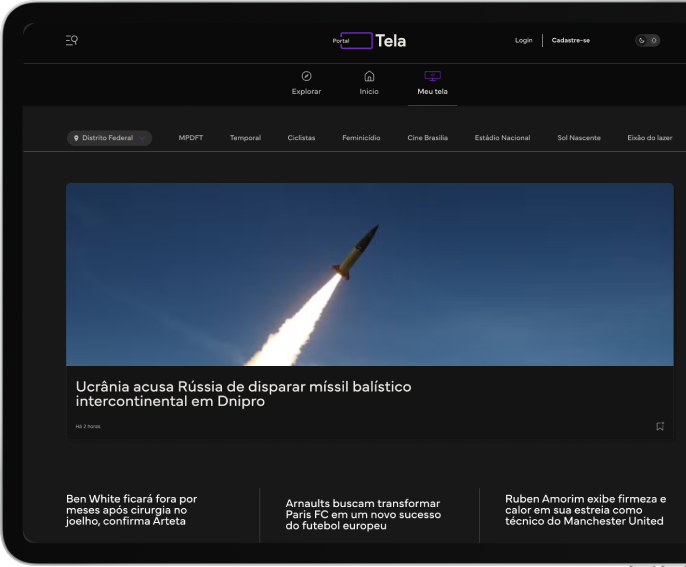Select the MPDFT topic tab
Viewport: 686px width, 567px height.
[191, 138]
